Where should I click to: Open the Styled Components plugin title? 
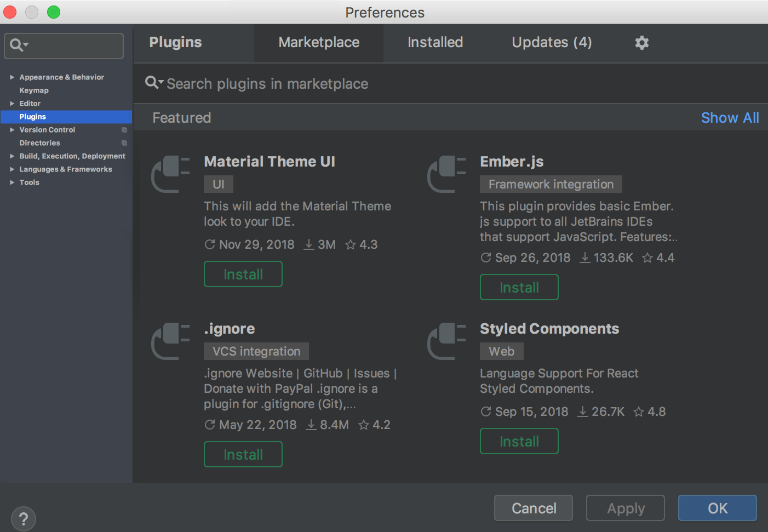[x=549, y=329]
